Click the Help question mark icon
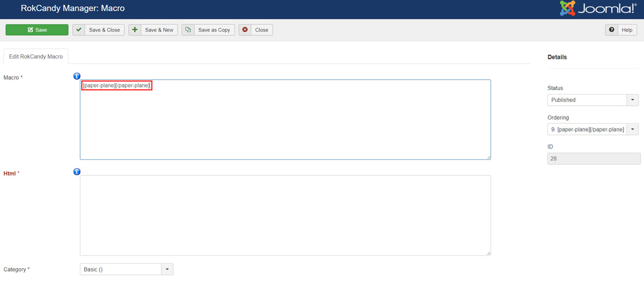The width and height of the screenshot is (644, 282). (x=611, y=30)
